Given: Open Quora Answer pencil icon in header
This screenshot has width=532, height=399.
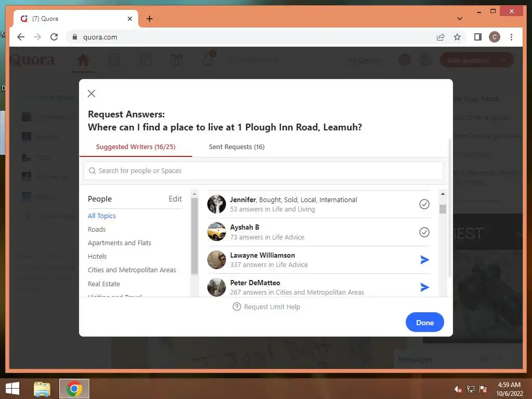Looking at the screenshot, I should tap(145, 60).
